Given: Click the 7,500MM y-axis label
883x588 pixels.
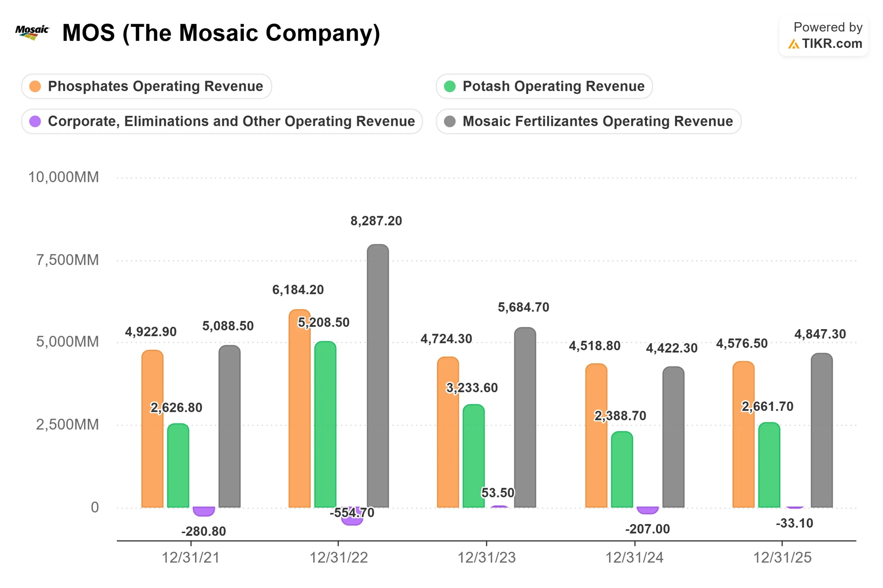Looking at the screenshot, I should (x=68, y=260).
